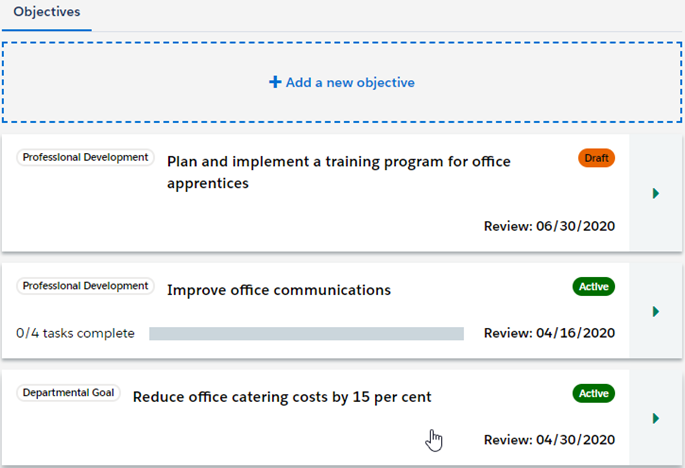685x468 pixels.
Task: Click the orange Draft status badge
Action: tap(596, 158)
